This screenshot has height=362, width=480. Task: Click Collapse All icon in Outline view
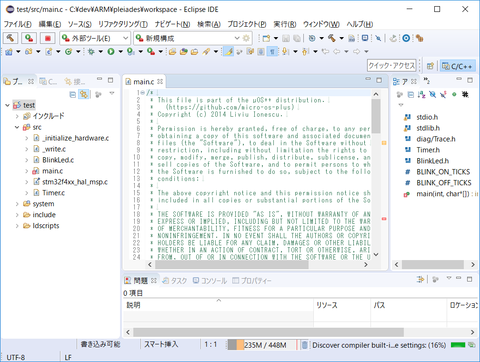pyautogui.click(x=411, y=95)
